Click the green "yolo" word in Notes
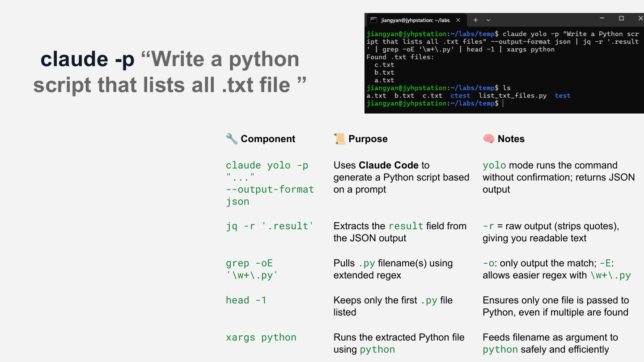Viewport: 644px width, 362px height. coord(494,165)
